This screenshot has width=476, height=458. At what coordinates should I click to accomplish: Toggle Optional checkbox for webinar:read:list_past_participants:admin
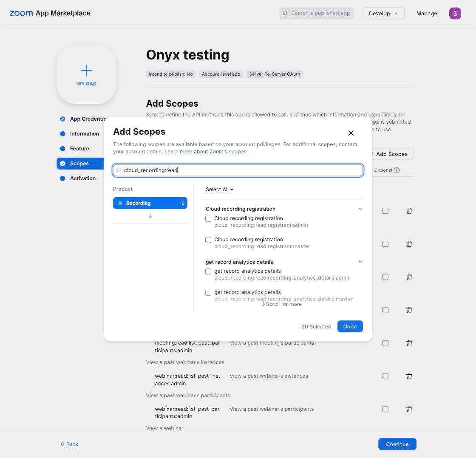coord(385,409)
